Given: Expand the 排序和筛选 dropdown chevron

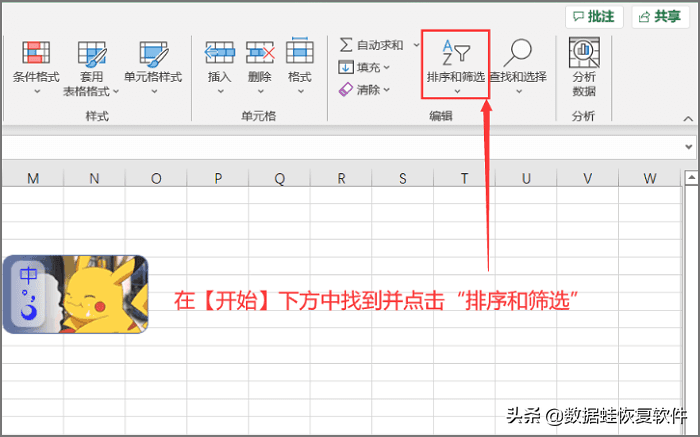Looking at the screenshot, I should coord(457,92).
